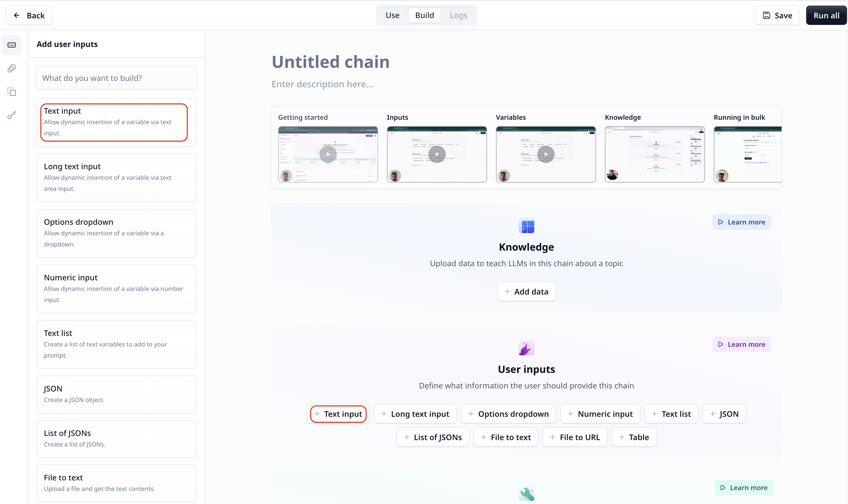The width and height of the screenshot is (848, 504).
Task: Save the chain
Action: click(x=777, y=15)
